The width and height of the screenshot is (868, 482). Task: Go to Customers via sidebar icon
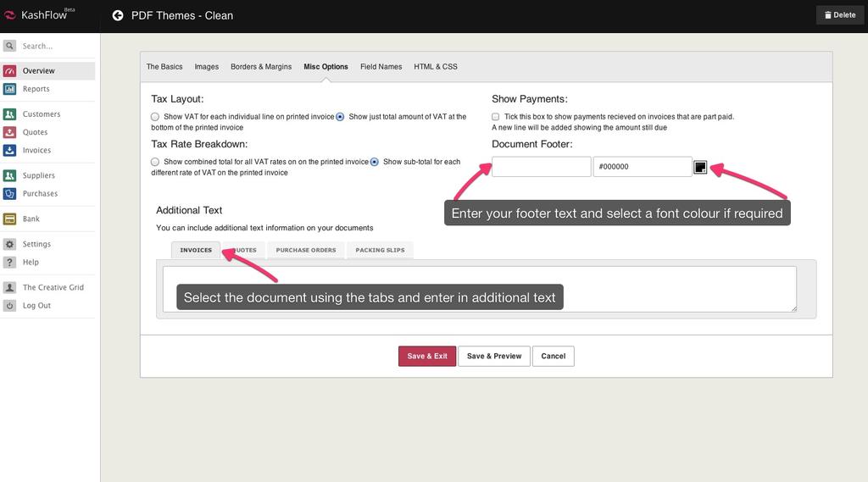point(10,114)
